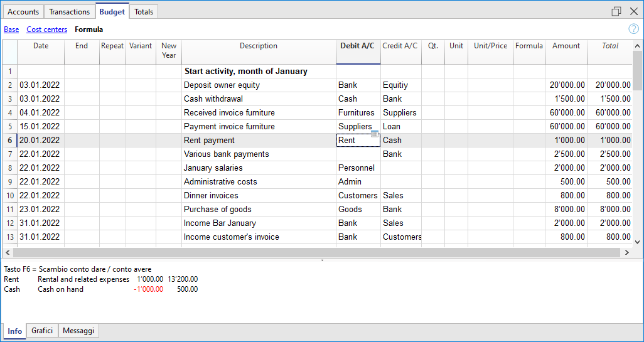
Task: Click the horizontal scrollbar left arrow
Action: (6, 252)
